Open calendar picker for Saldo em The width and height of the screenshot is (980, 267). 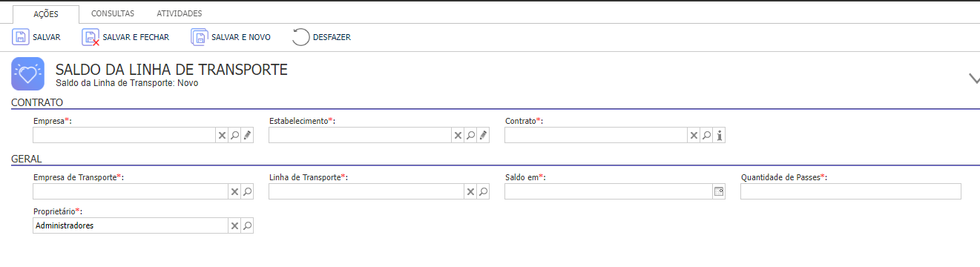718,191
